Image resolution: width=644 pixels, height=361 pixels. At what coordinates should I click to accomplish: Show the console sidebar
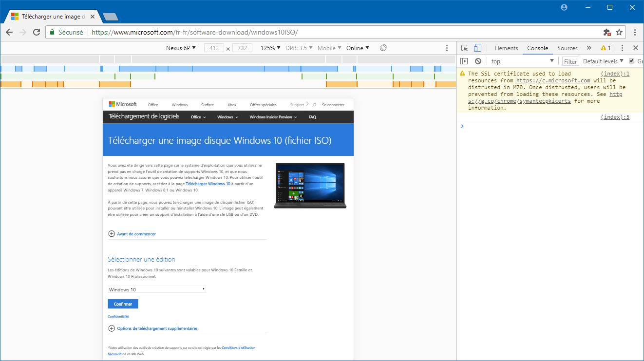pos(464,61)
